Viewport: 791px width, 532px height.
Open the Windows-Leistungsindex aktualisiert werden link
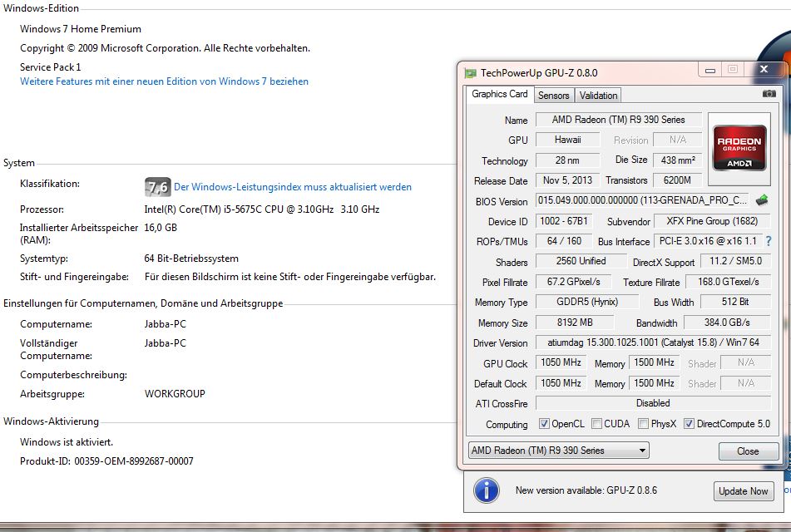click(293, 187)
